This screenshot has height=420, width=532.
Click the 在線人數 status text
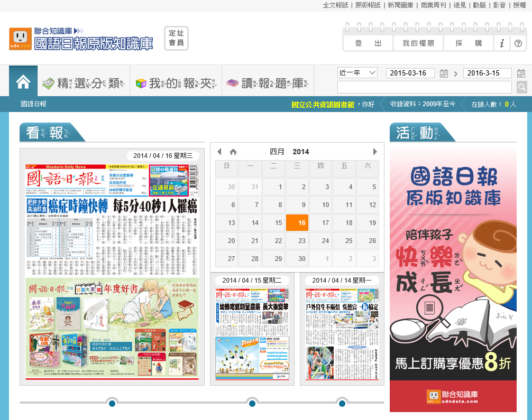[494, 105]
